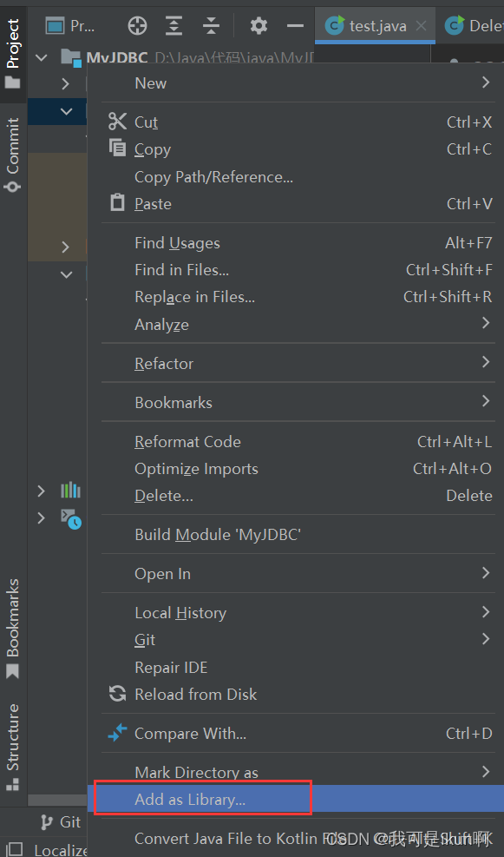Close the test.java editor tab
Image resolution: width=504 pixels, height=857 pixels.
tap(421, 26)
